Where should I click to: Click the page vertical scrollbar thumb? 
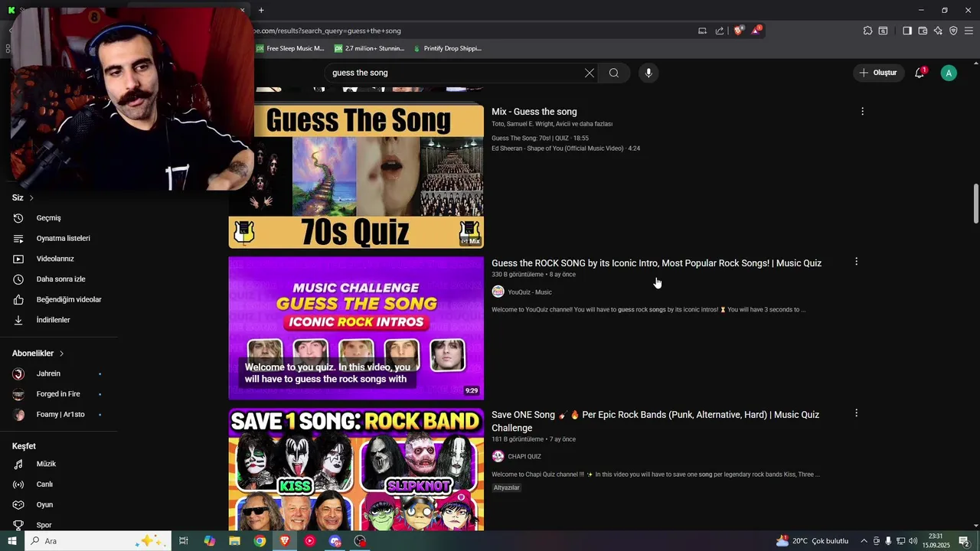[975, 202]
